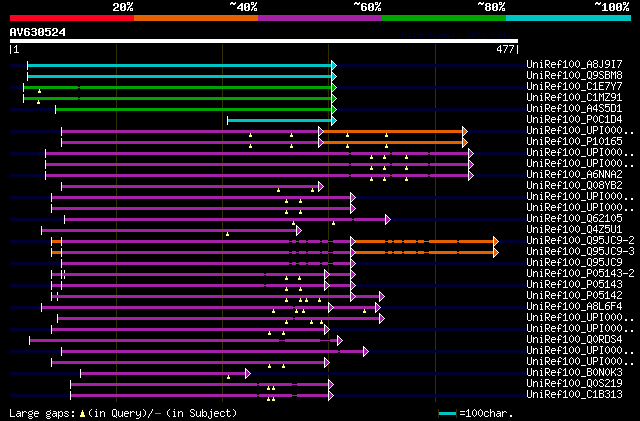Viewport: 640px width, 421px height.
Task: Open hit UniRef100_A4S5D1 label
Action: (x=574, y=109)
